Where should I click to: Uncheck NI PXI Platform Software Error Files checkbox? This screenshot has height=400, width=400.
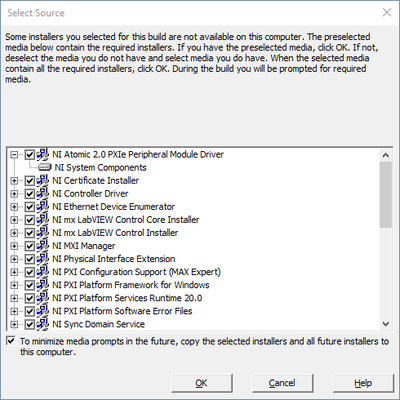[x=30, y=311]
